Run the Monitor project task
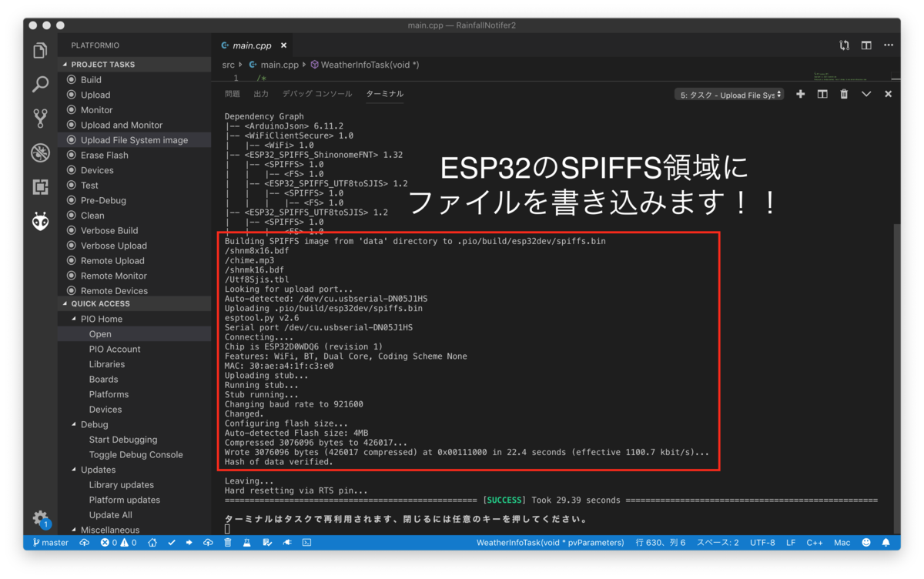Viewport: 924px width, 579px height. click(96, 110)
